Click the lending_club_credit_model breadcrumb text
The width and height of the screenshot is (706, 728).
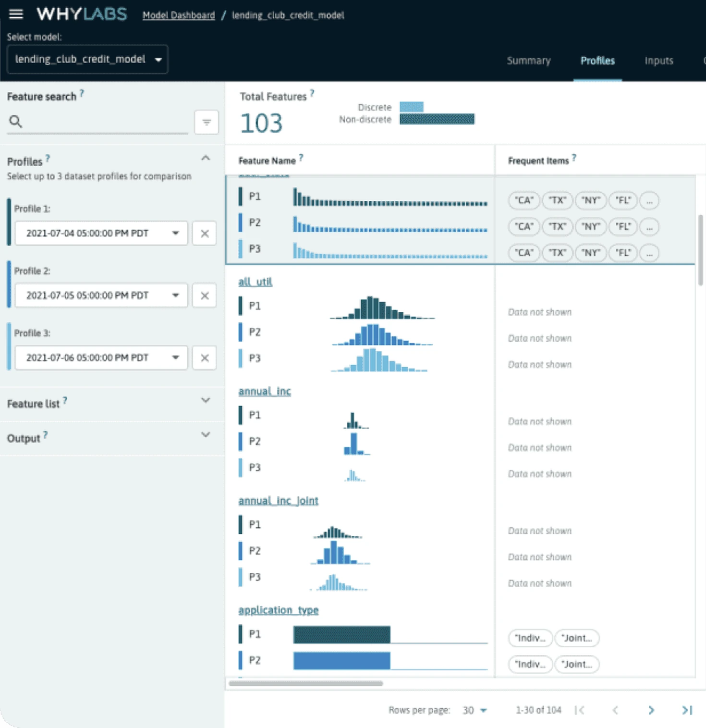tap(288, 15)
